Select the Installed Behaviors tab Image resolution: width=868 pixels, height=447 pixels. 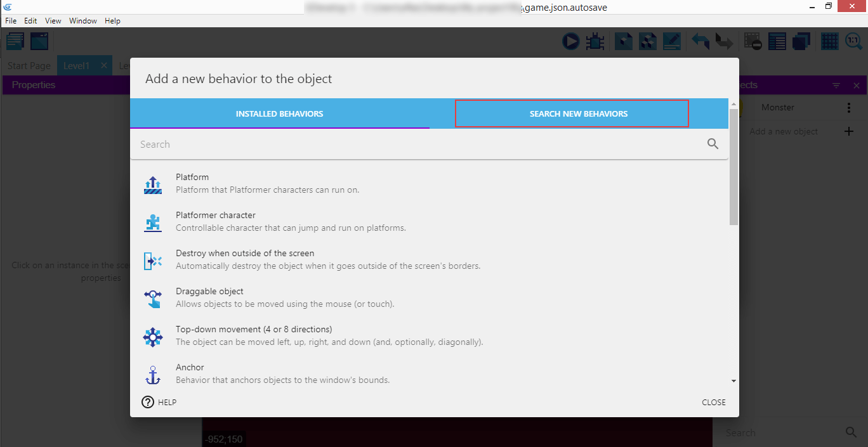279,114
